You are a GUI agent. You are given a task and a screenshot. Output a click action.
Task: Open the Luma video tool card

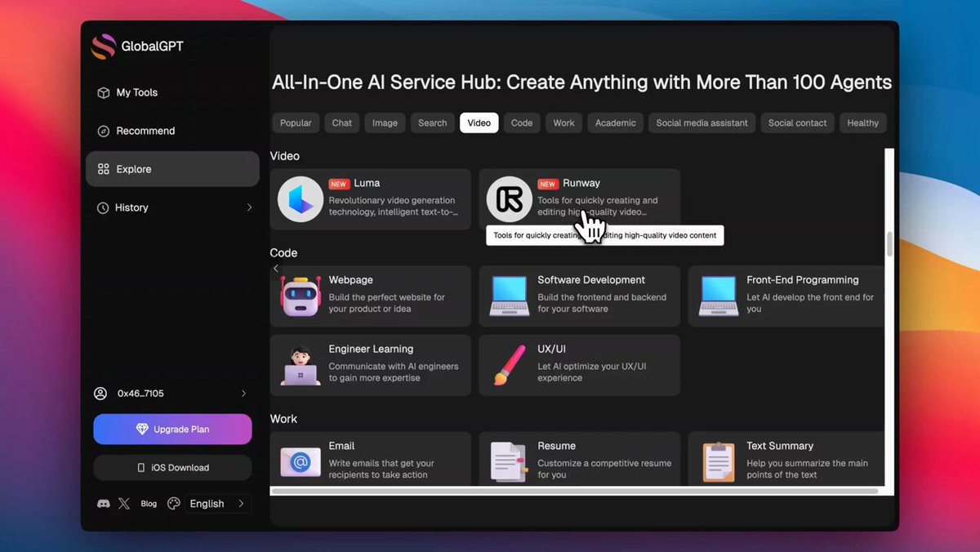[371, 199]
